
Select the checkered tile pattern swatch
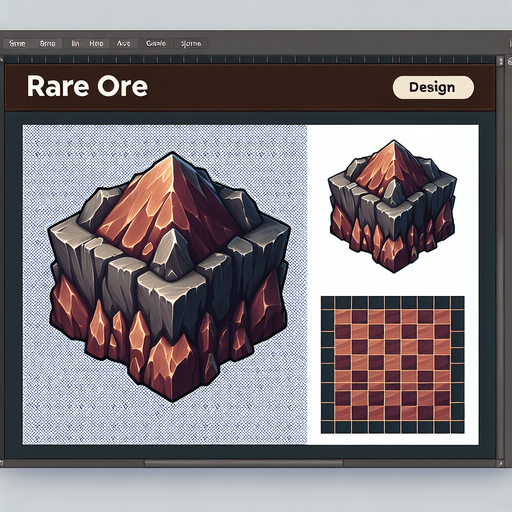[393, 365]
